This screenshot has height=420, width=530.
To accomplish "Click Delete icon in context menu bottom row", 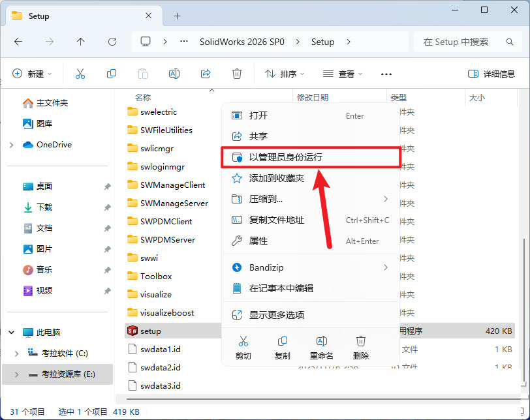I will coord(360,347).
